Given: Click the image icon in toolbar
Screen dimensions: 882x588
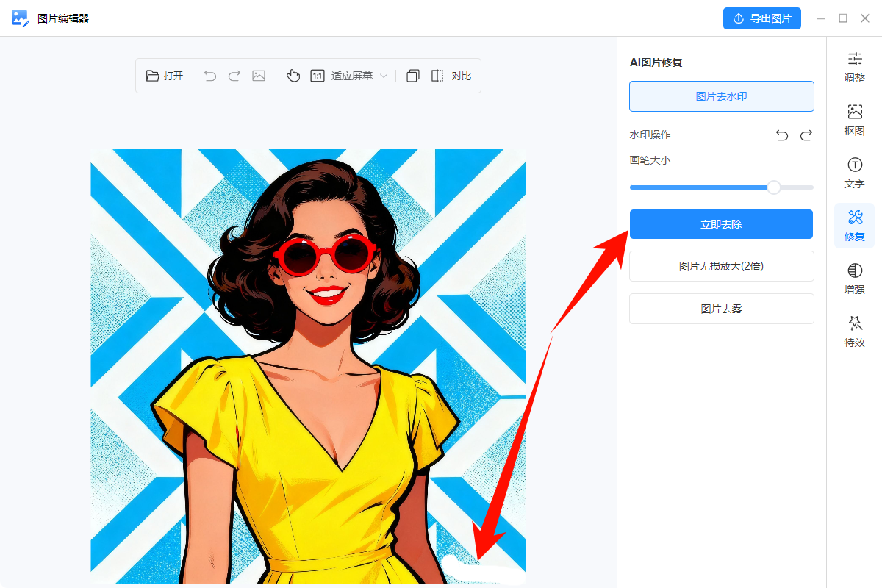Looking at the screenshot, I should click(x=259, y=76).
